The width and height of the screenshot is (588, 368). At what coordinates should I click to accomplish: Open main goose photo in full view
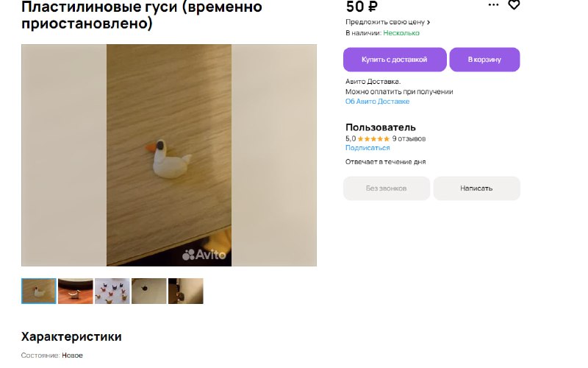click(169, 155)
